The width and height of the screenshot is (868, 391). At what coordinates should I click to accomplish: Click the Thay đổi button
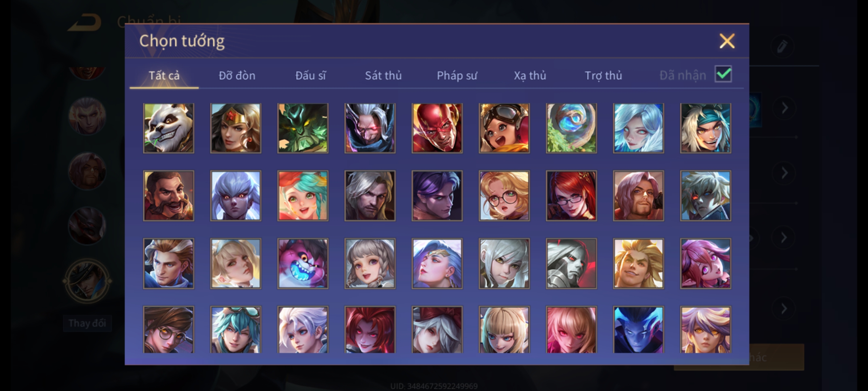click(87, 323)
